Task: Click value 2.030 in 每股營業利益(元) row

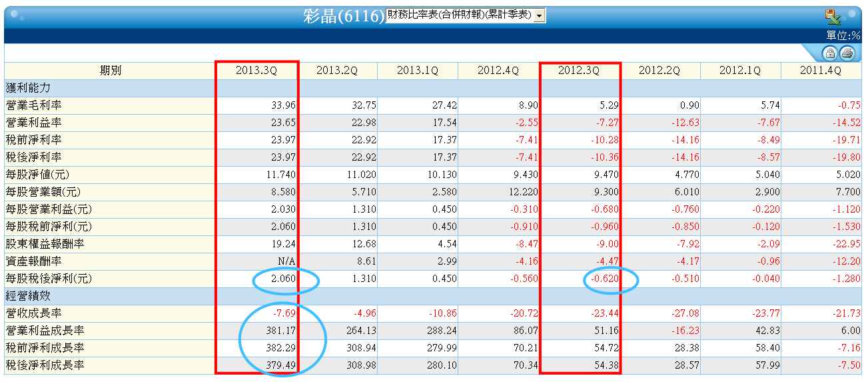Action: point(284,209)
